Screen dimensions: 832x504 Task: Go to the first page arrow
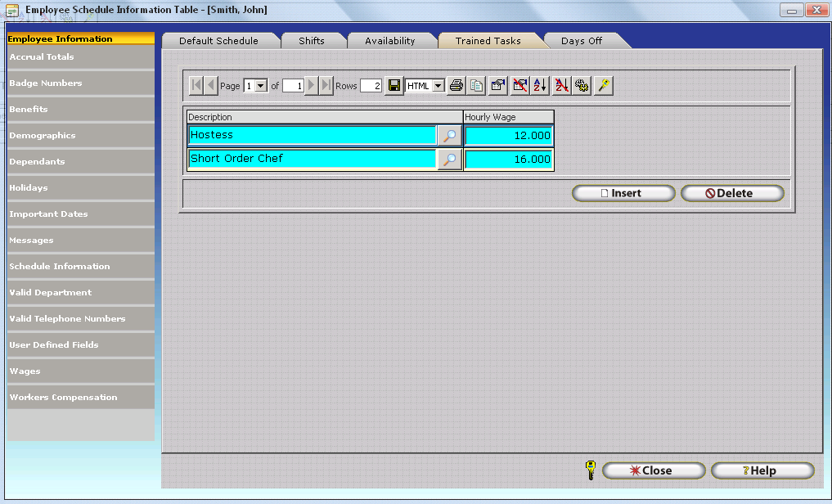click(x=196, y=86)
